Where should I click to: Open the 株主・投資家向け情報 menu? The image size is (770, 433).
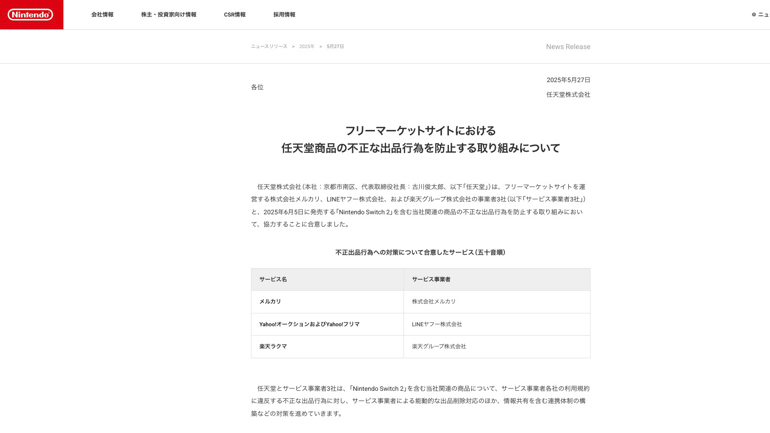point(168,15)
